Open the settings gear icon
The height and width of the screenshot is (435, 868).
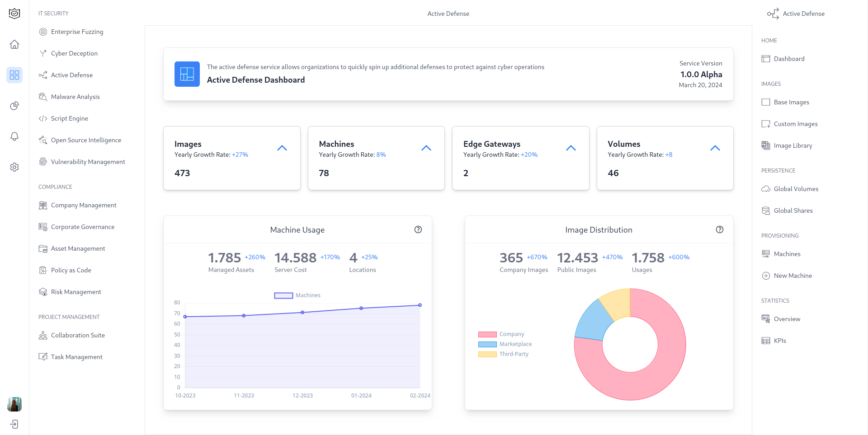click(14, 167)
